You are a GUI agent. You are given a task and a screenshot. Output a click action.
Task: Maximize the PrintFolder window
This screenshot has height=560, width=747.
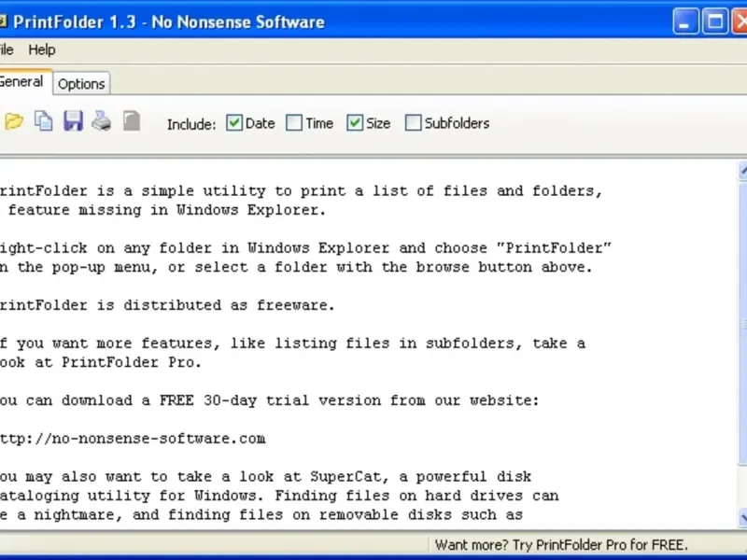click(x=714, y=21)
